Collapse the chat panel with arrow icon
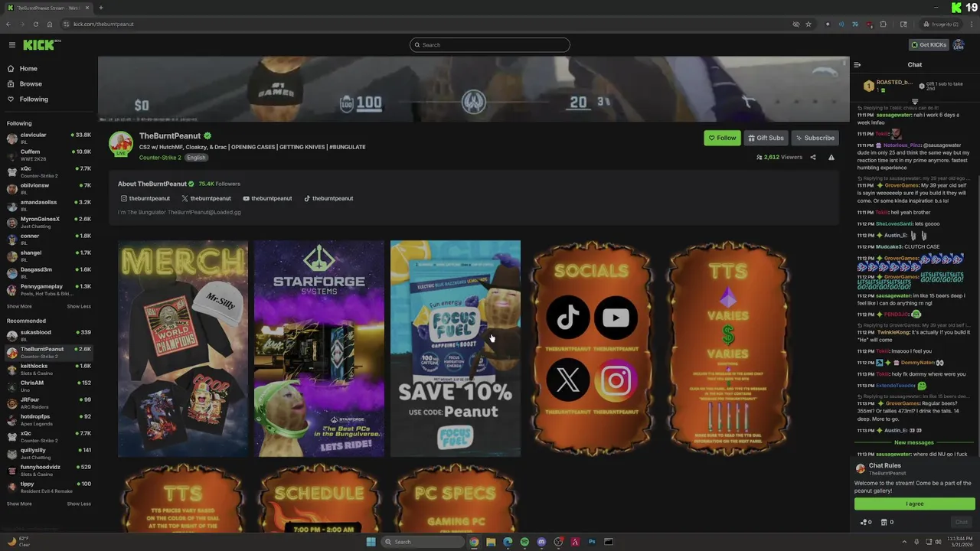 click(x=857, y=65)
